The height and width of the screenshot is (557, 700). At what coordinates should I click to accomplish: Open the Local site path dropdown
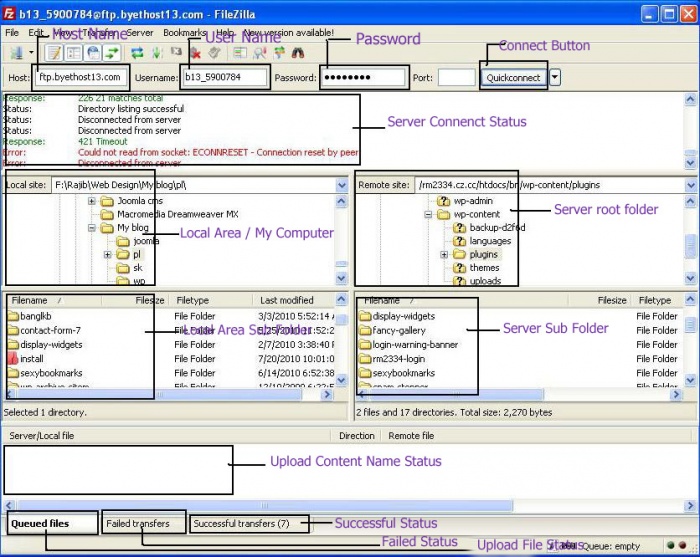342,185
